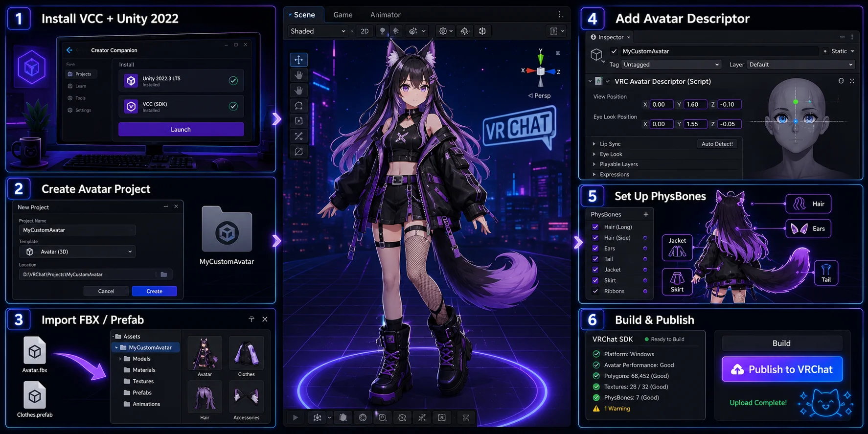
Task: Select the Jacket PhysBone card
Action: [677, 248]
